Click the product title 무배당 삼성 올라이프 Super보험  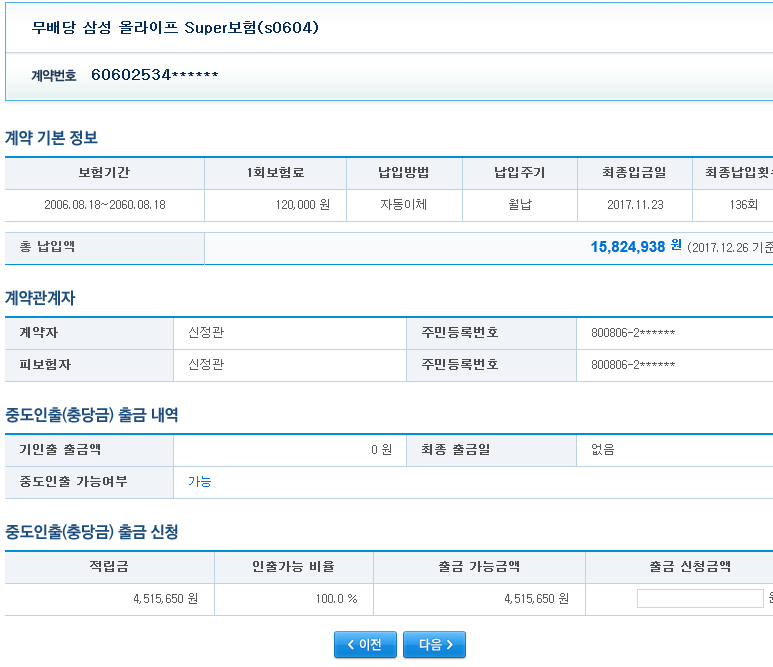click(175, 27)
